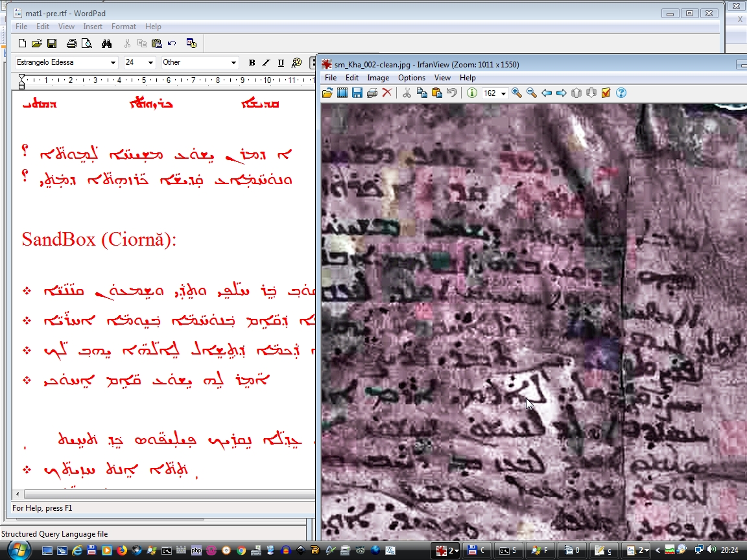Insert Date/Time using WordPad toolbar icon
Screen dimensions: 747x560
tap(191, 43)
